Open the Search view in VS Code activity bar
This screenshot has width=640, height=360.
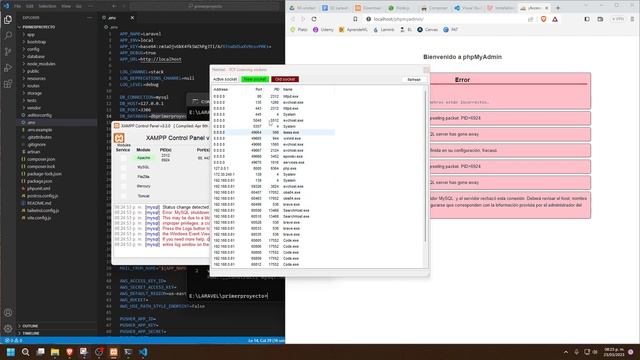8,36
